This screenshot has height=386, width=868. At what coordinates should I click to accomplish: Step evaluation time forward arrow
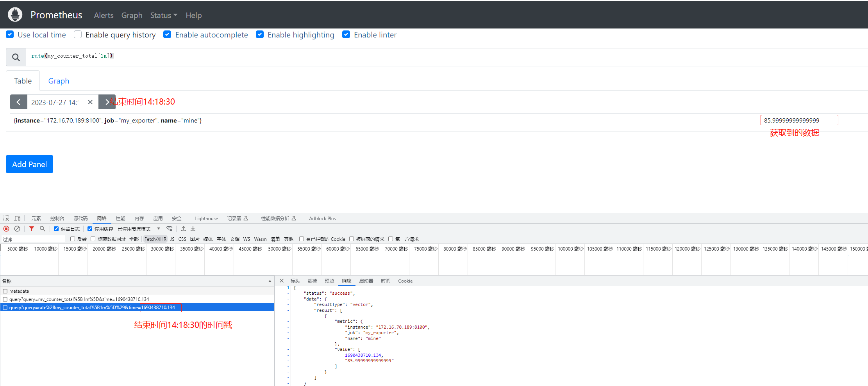pyautogui.click(x=107, y=102)
